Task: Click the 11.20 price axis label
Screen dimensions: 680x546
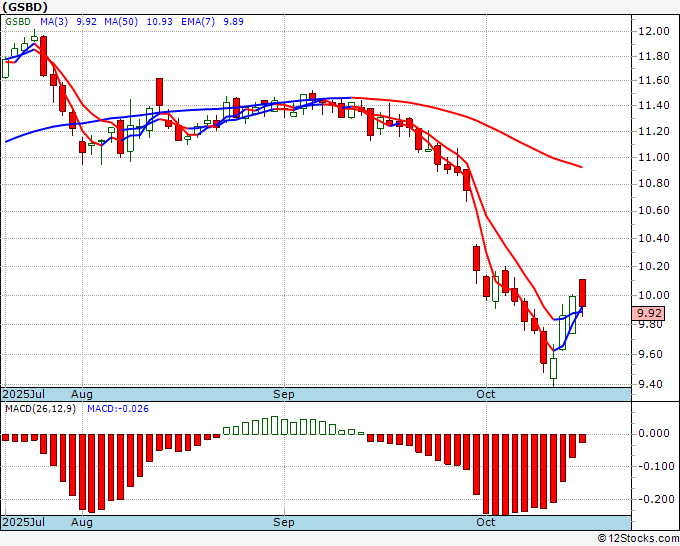Action: (x=654, y=131)
